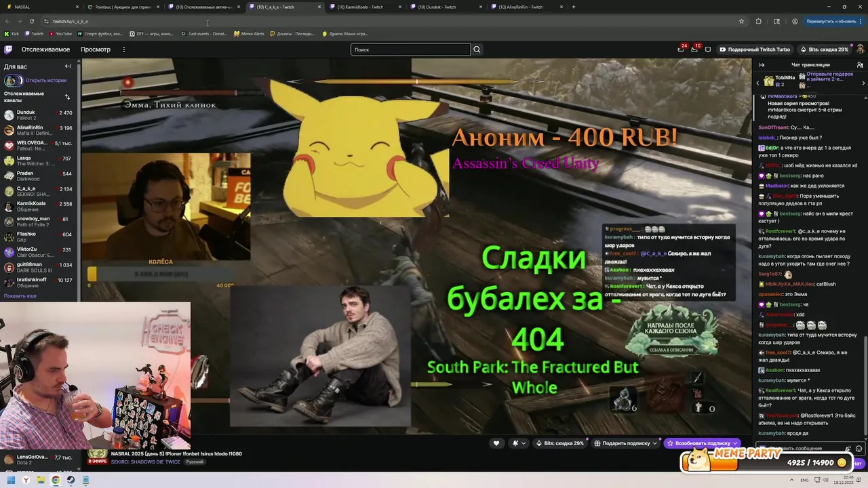Open the Просмотр header menu item
Screen dimensions: 868x488
[x=96, y=49]
